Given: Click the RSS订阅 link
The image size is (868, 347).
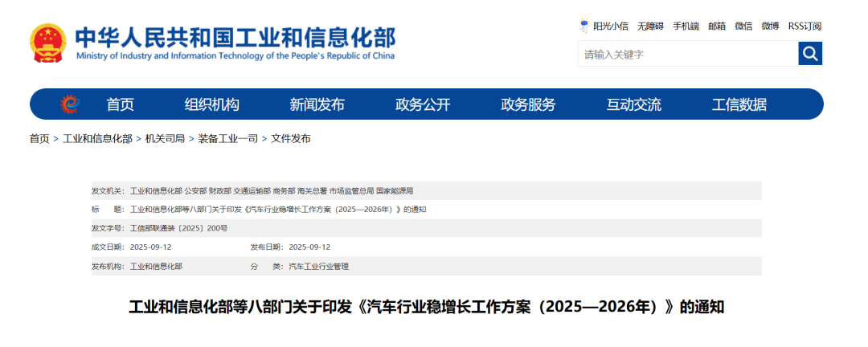Looking at the screenshot, I should [x=805, y=26].
